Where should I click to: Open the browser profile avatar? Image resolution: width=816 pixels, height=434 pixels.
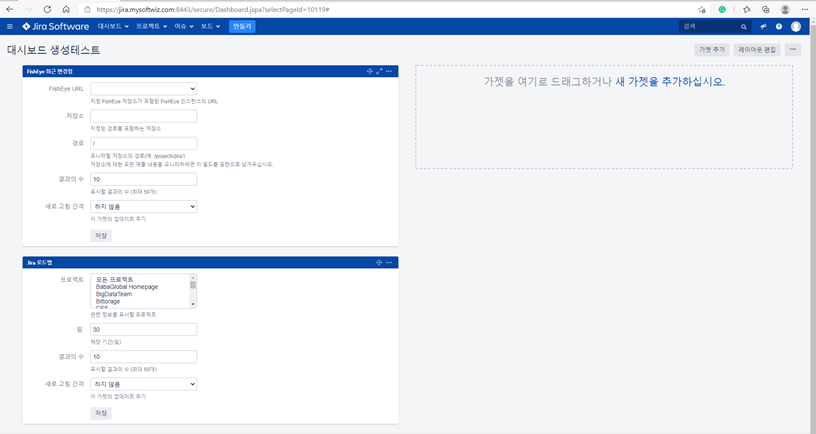(x=785, y=9)
